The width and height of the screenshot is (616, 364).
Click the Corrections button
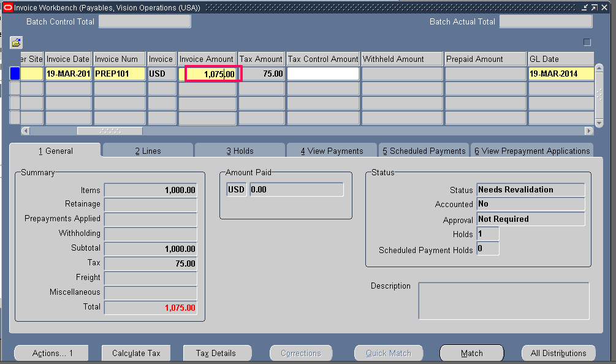(x=301, y=353)
